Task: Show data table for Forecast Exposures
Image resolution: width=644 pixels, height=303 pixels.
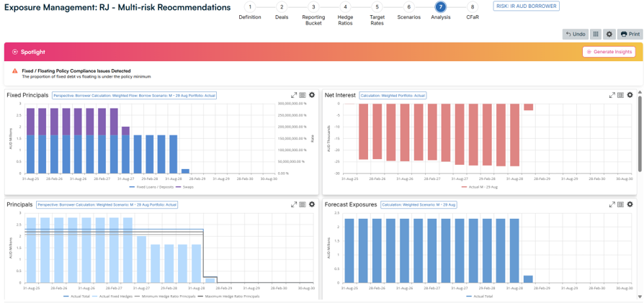Action: (x=621, y=204)
